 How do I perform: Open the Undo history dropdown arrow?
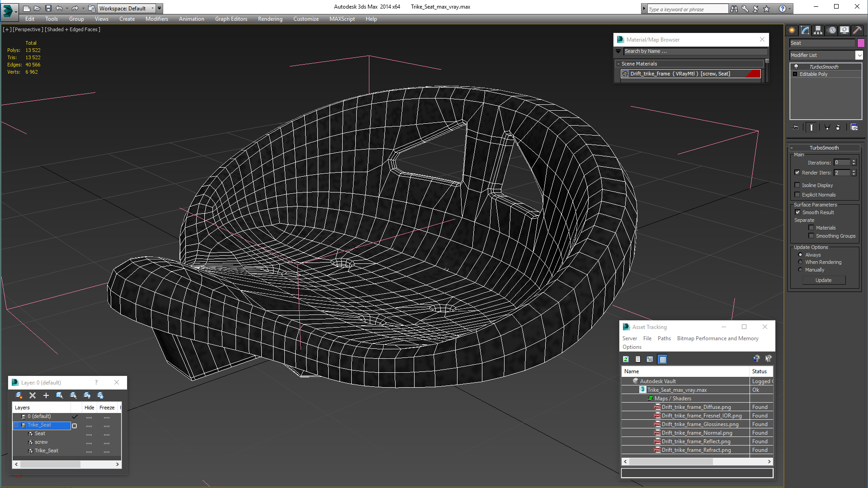(x=67, y=8)
